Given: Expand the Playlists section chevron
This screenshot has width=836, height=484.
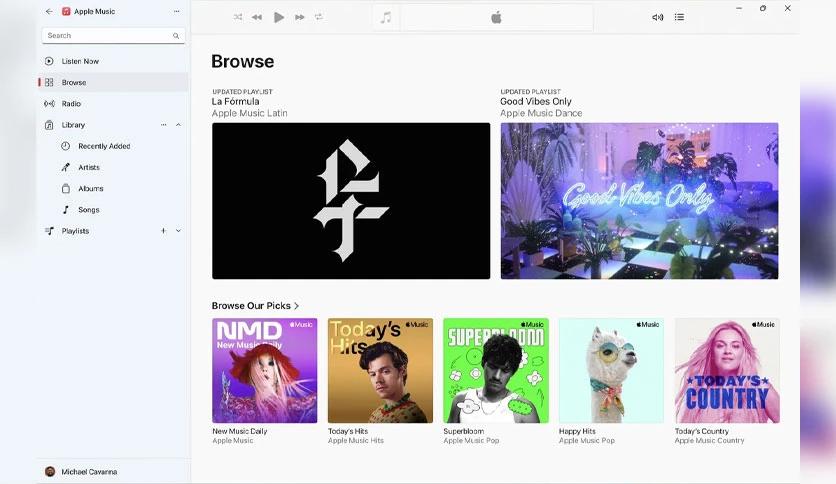Looking at the screenshot, I should [178, 231].
